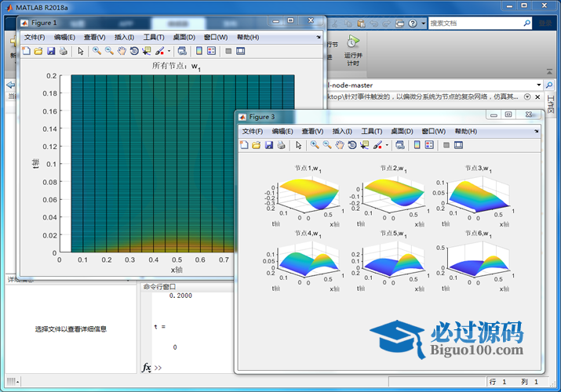This screenshot has width=561, height=392.
Task: Expand quick access toolbar dropdown arrow
Action: click(x=423, y=24)
